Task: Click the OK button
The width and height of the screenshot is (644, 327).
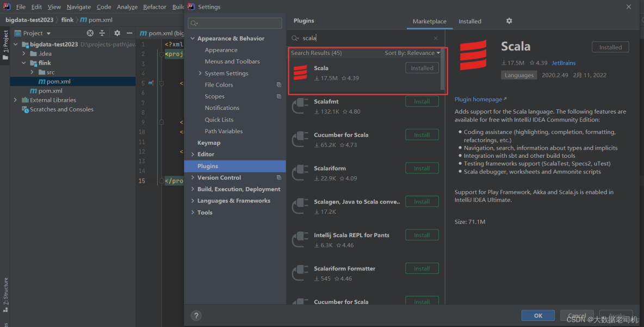Action: coord(537,315)
